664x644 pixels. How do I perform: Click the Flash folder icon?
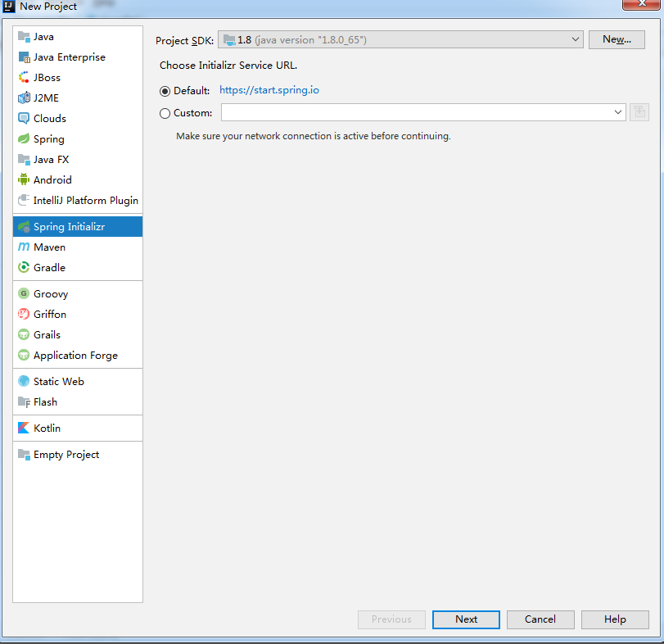point(24,401)
